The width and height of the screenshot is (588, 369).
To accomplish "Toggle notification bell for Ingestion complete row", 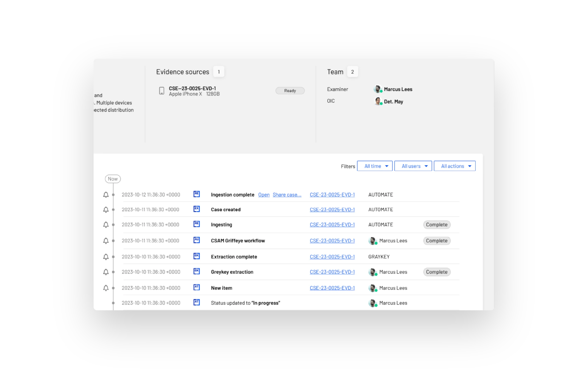I will [106, 195].
